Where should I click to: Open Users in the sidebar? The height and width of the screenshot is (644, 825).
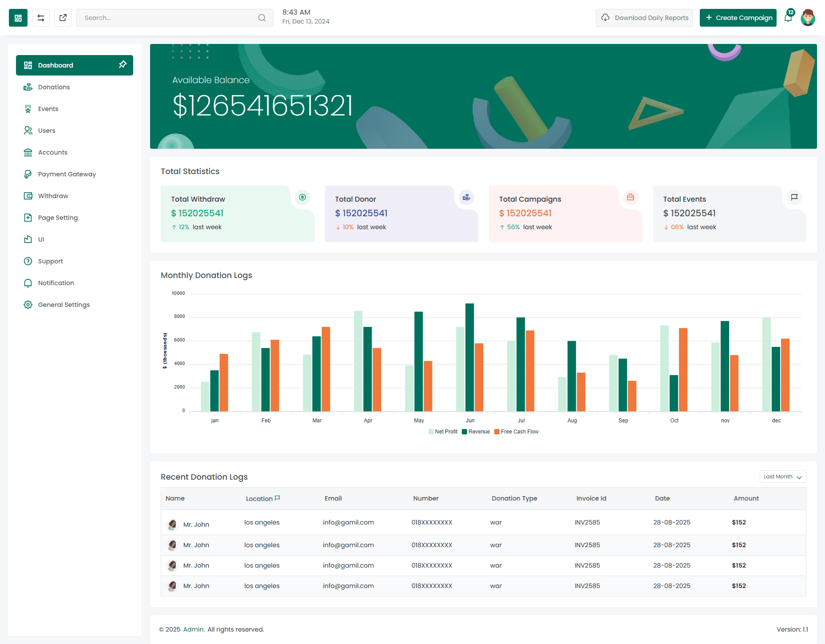[x=75, y=131]
